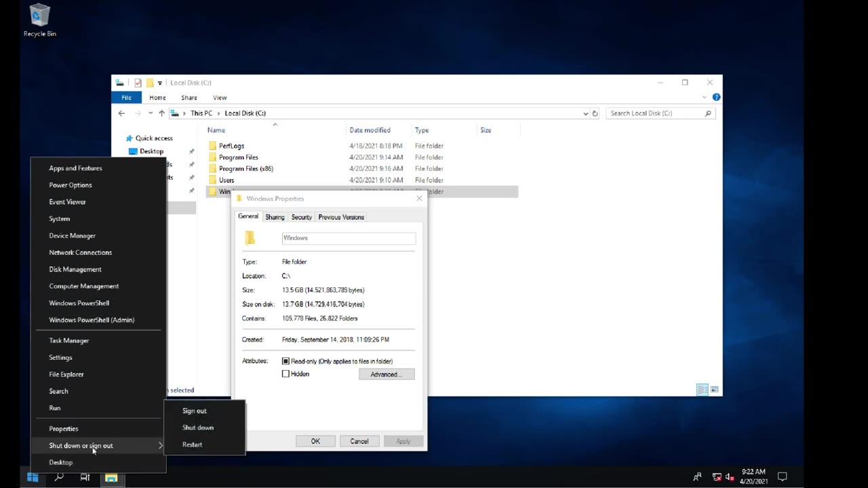Expand Customize Quick Access Toolbar dropdown
Image resolution: width=868 pixels, height=488 pixels.
coord(160,83)
